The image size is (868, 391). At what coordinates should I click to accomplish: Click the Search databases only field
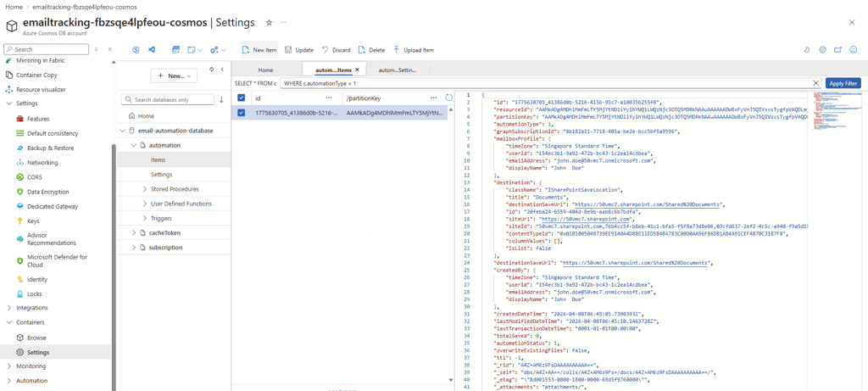[167, 100]
